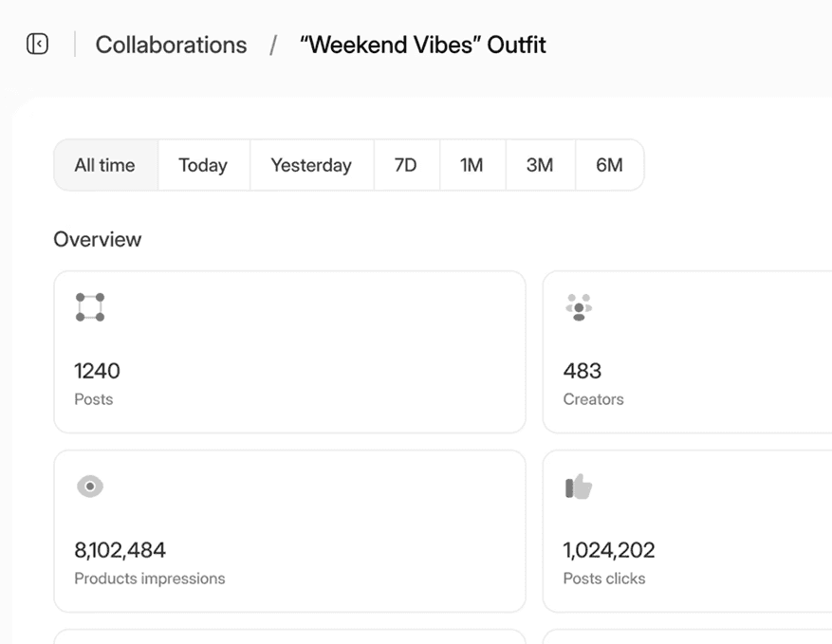The image size is (832, 644).
Task: Select the 6M time period
Action: [x=609, y=165]
